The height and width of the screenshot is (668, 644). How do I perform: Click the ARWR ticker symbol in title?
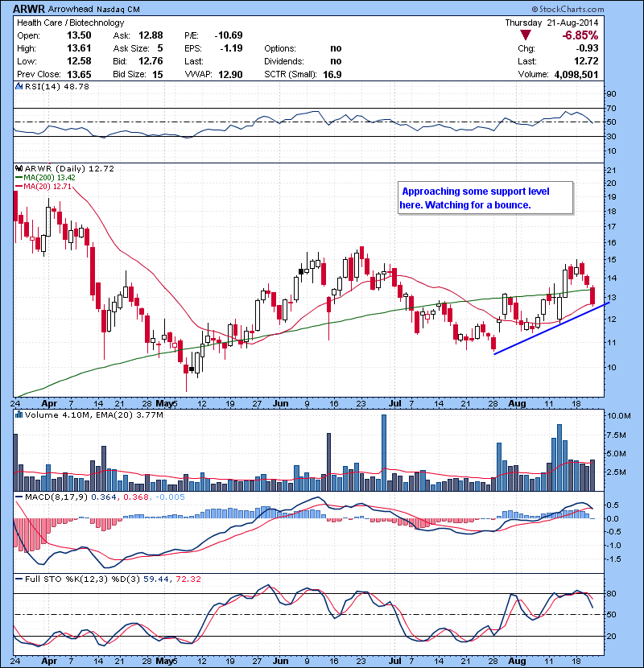29,9
